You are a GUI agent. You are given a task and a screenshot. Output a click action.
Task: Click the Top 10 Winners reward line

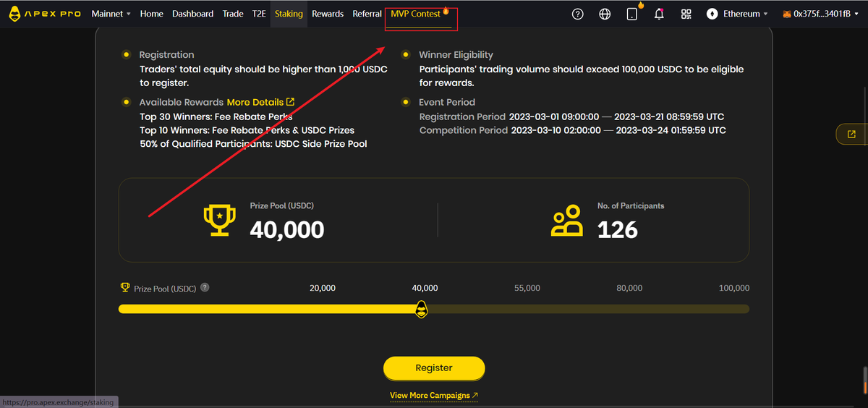tap(247, 130)
